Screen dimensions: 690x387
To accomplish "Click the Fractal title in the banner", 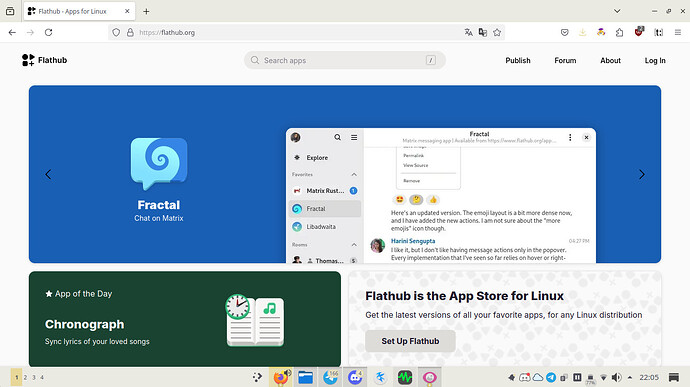I will 158,205.
